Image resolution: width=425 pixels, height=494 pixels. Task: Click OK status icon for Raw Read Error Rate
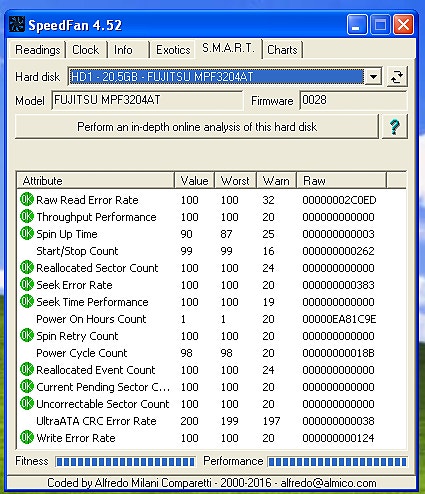tap(27, 200)
